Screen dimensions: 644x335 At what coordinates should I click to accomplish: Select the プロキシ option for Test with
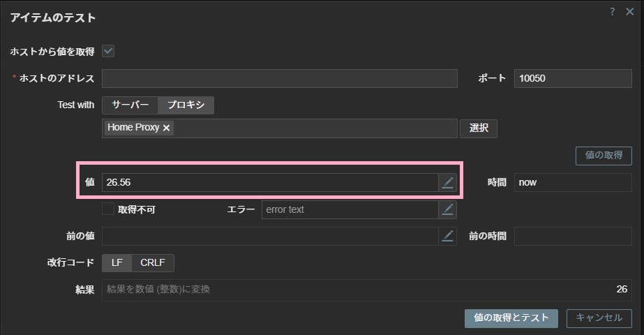186,105
